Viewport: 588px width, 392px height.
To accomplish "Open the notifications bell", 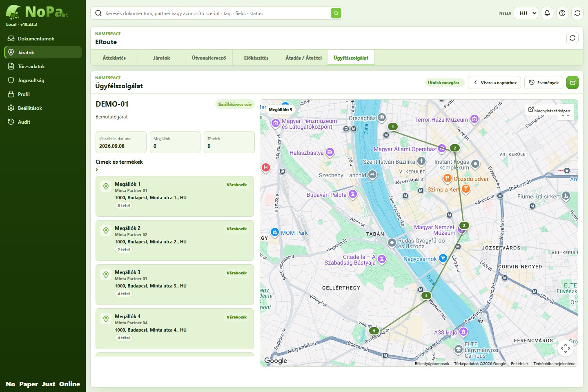I will pos(547,13).
